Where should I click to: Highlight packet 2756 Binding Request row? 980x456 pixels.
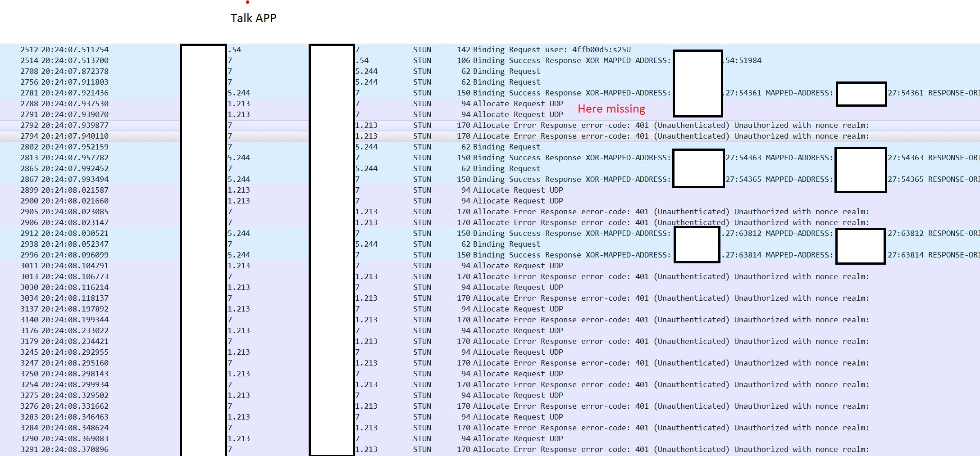point(490,82)
